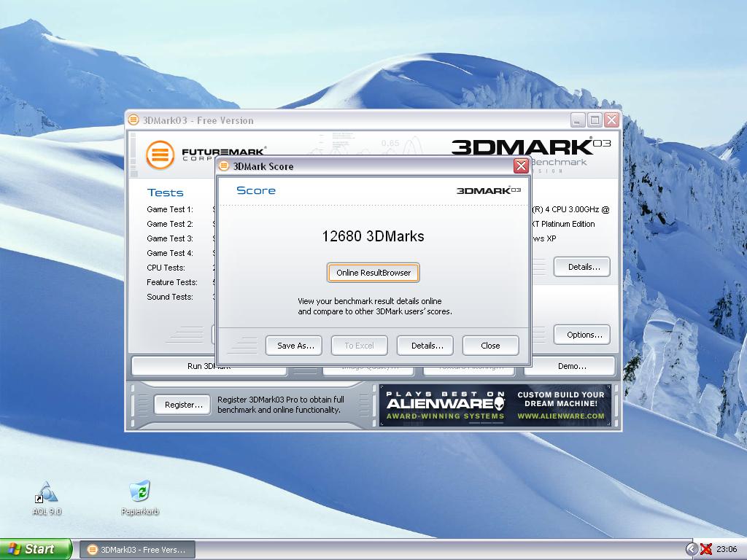Click the 3DMARK03 logo in main window header
This screenshot has width=747, height=560.
pos(531,147)
